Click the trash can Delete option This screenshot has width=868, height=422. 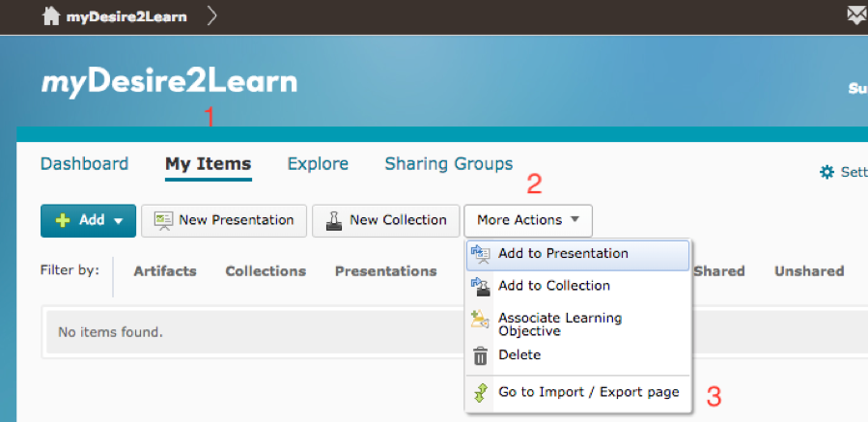pyautogui.click(x=519, y=355)
